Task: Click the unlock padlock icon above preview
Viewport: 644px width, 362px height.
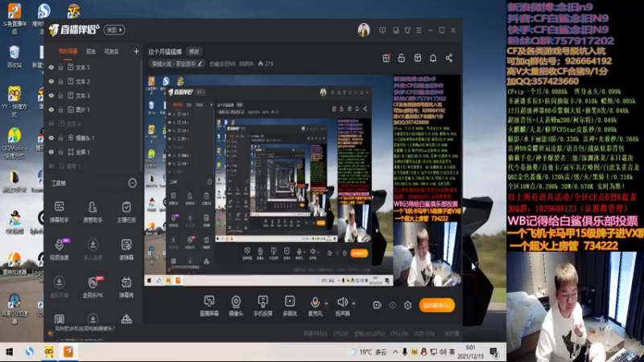Action: (x=401, y=58)
